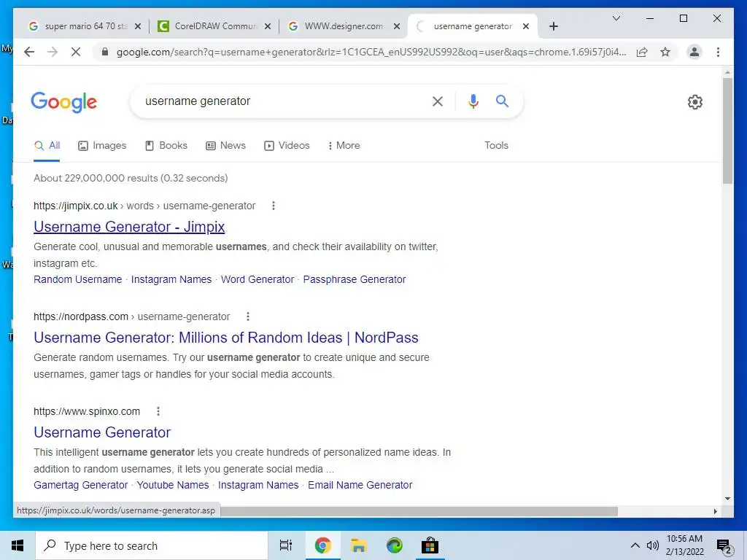
Task: Open Microsoft Edge from the taskbar
Action: click(x=394, y=545)
